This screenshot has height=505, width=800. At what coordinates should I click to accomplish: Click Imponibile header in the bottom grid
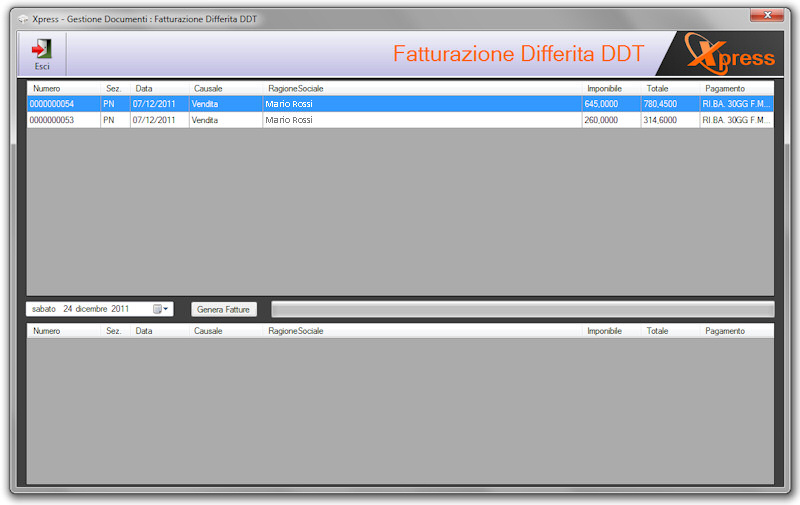611,331
